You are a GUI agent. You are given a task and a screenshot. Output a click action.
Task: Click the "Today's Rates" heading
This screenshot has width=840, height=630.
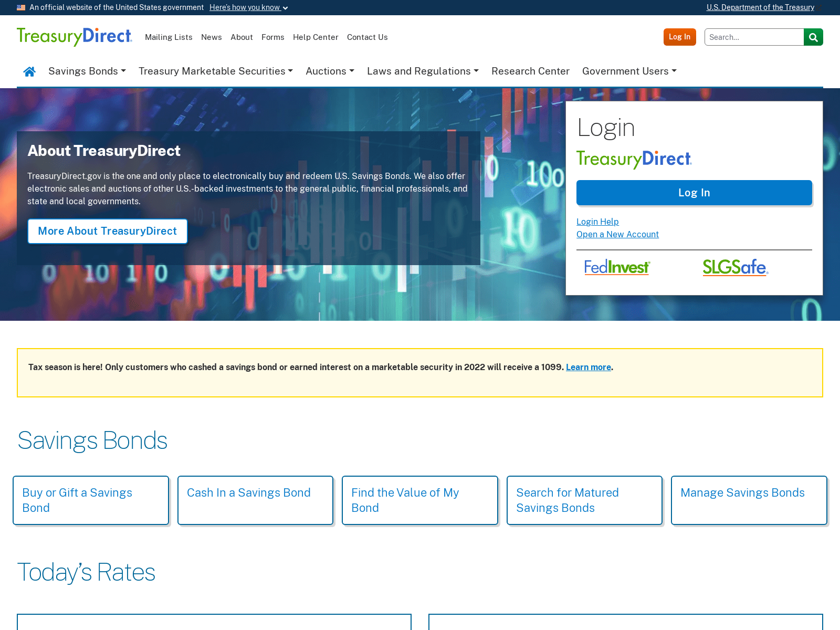pos(86,572)
